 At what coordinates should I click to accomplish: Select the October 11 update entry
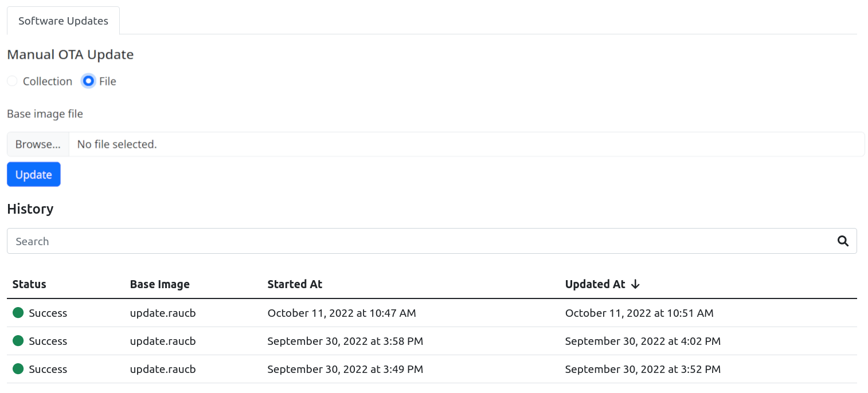tap(342, 313)
